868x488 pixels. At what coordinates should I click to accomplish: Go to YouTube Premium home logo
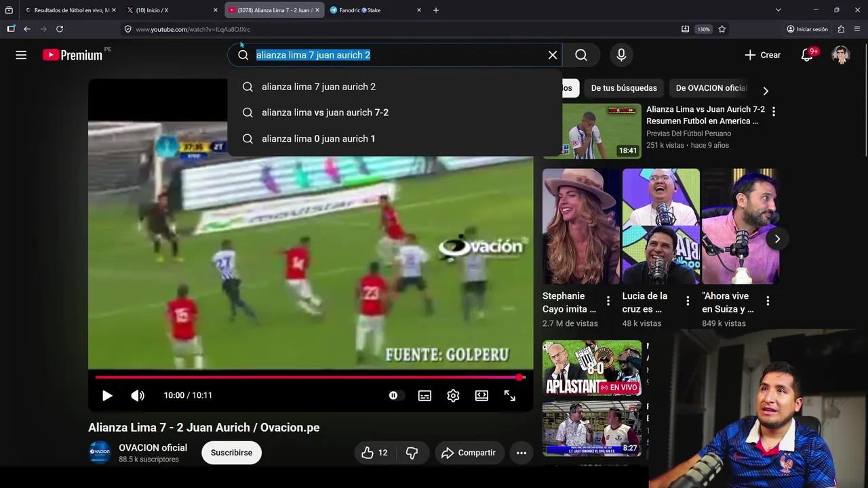click(x=73, y=55)
